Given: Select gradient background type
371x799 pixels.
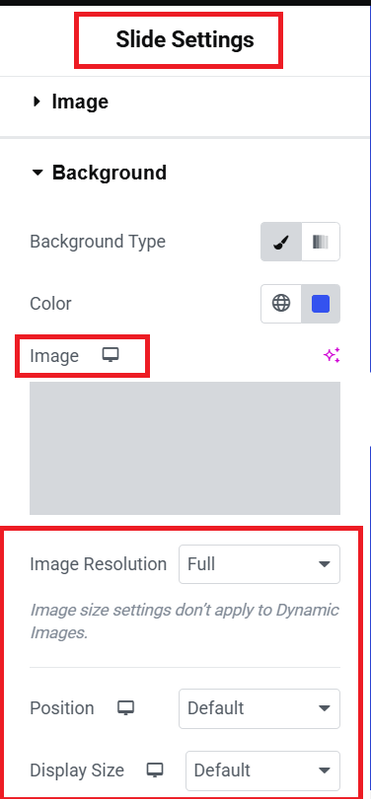Looking at the screenshot, I should pos(321,242).
